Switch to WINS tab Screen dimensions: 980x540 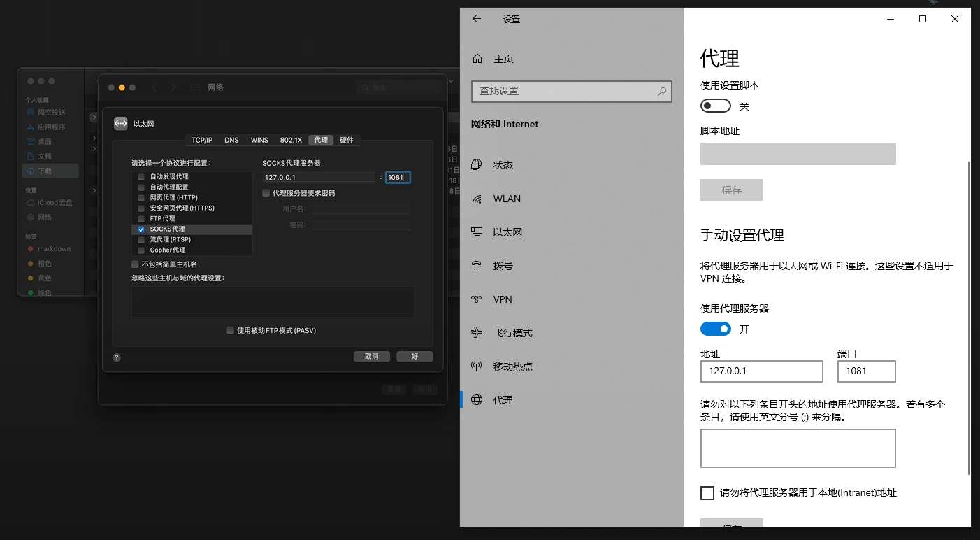tap(259, 141)
